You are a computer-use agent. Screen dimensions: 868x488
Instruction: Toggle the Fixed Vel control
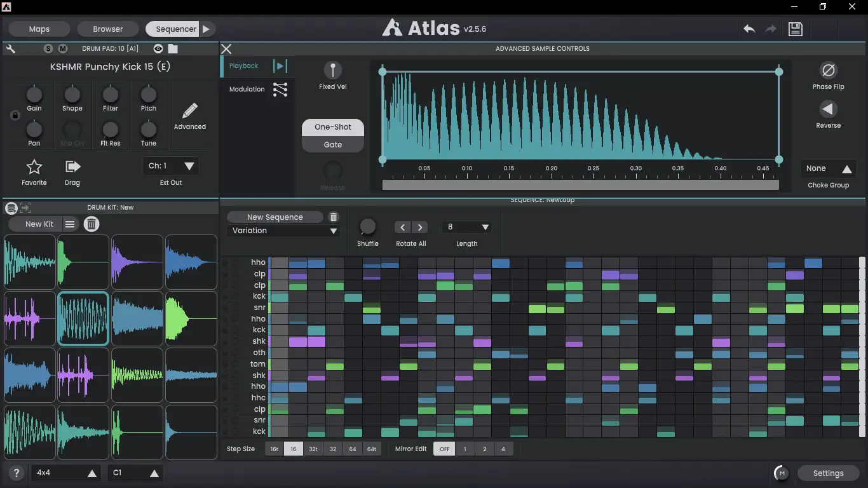point(332,70)
